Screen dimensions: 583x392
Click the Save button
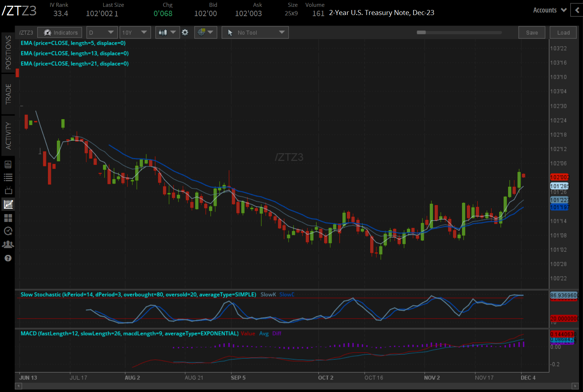tap(531, 33)
